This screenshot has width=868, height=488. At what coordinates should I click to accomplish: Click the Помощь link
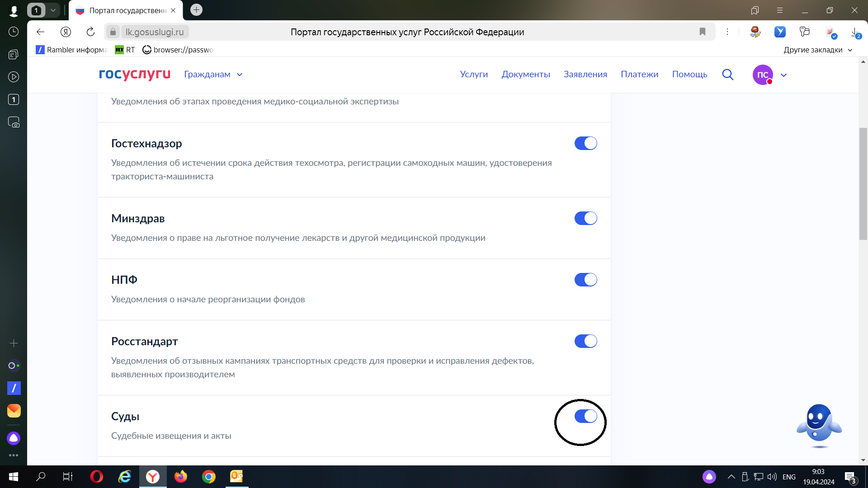689,75
